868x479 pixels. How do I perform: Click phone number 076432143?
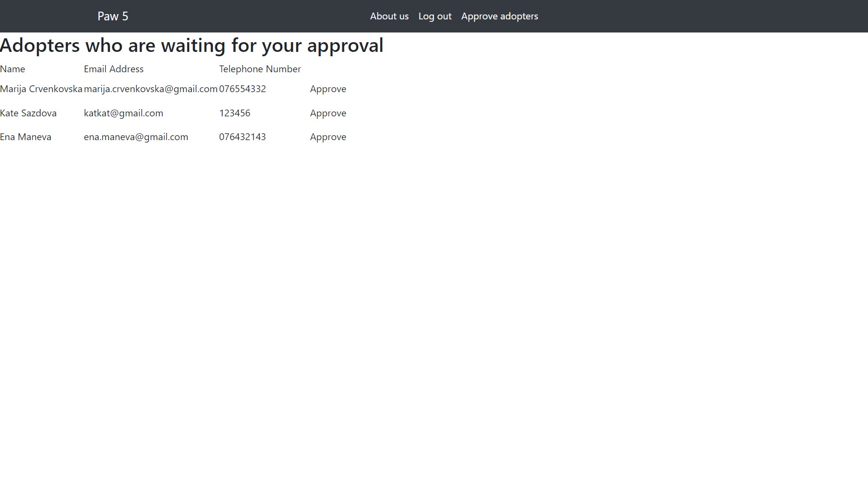click(242, 137)
